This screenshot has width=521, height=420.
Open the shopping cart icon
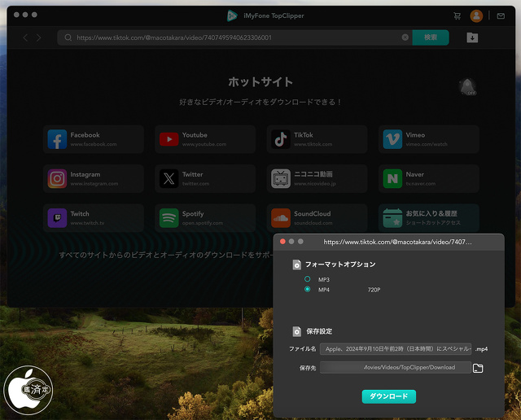[458, 16]
